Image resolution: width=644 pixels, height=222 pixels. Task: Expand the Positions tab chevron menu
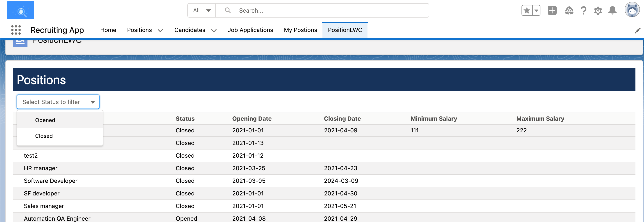(x=160, y=30)
